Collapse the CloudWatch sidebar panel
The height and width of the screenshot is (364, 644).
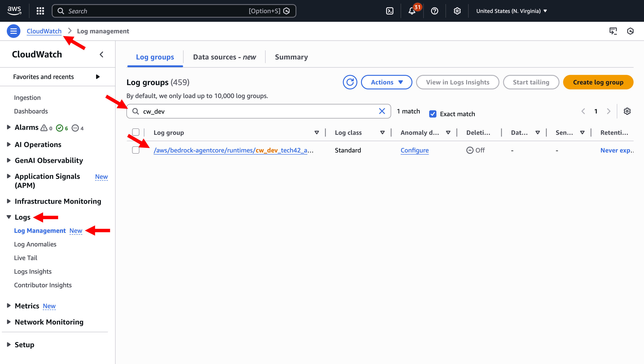pyautogui.click(x=102, y=54)
